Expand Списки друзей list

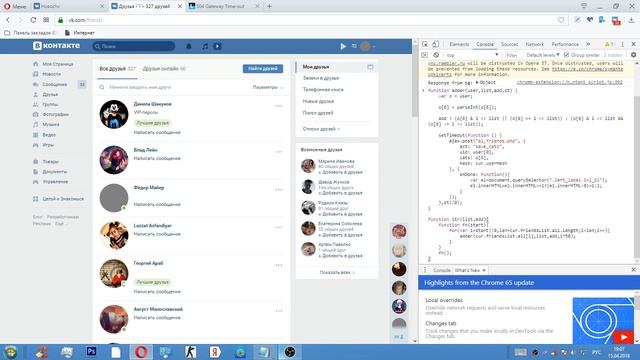321,129
